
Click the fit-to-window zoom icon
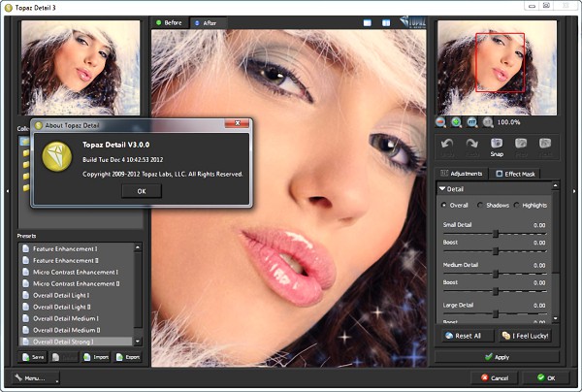pyautogui.click(x=472, y=122)
